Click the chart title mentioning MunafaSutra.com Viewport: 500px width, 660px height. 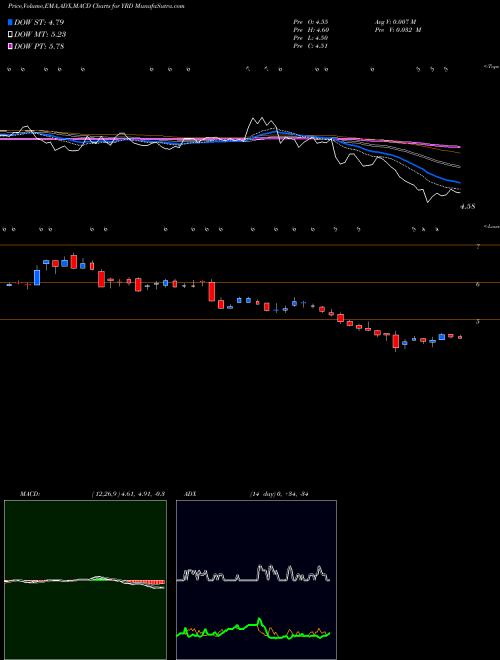click(96, 7)
